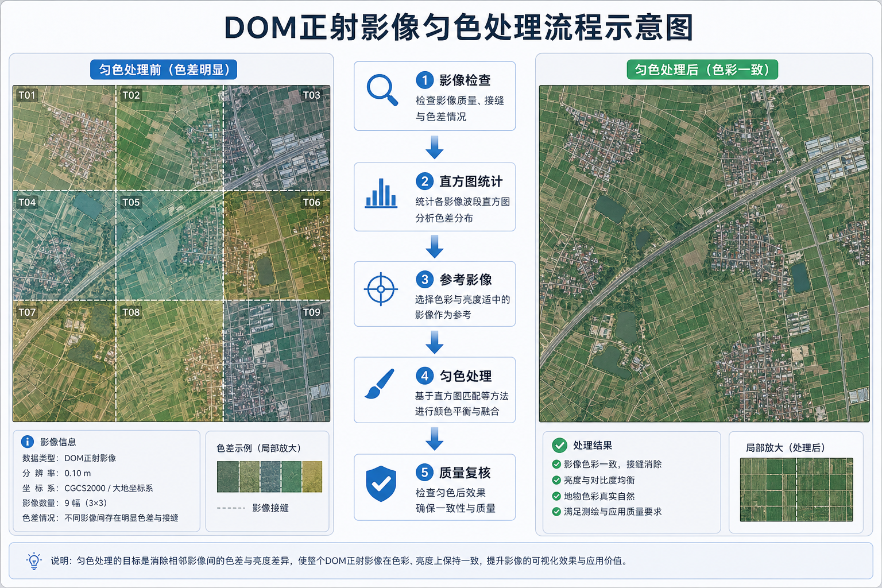
Task: Click the check mark beside 地物色彩真实自然
Action: [x=556, y=496]
